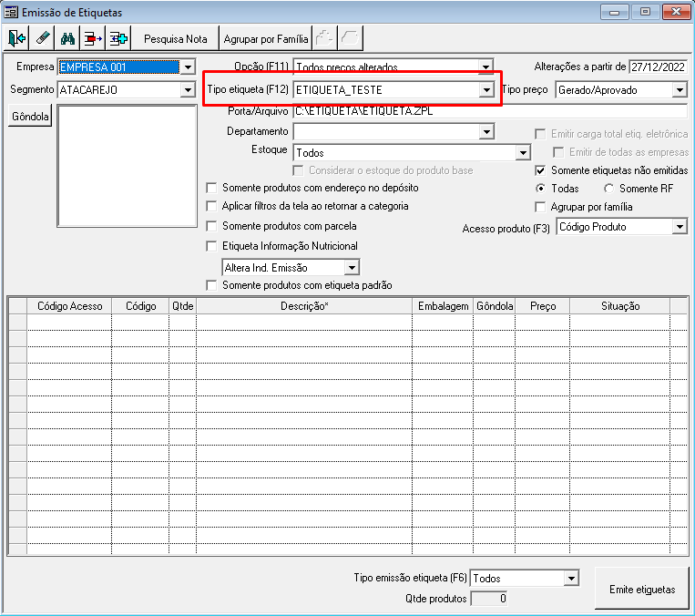Open the Opção (F11) dropdown
Viewport: 695px width, 616px height.
pos(486,67)
